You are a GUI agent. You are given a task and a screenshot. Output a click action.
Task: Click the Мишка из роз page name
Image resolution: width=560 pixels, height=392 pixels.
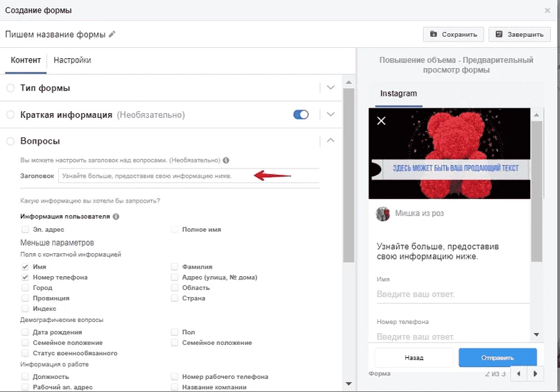pos(419,214)
